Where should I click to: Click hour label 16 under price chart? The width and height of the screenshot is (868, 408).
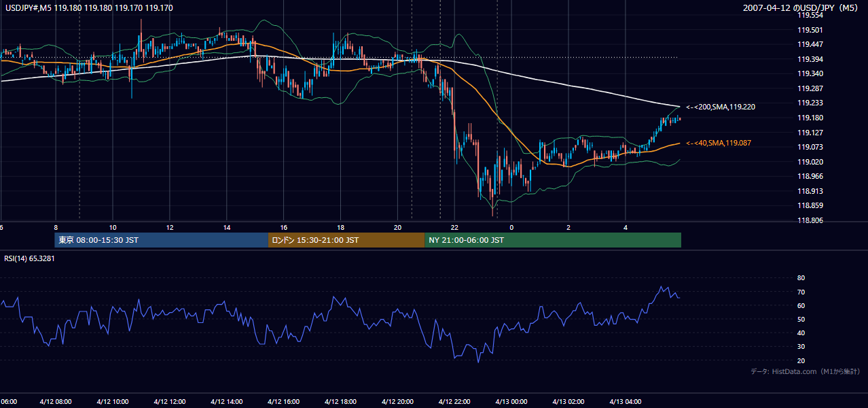284,228
